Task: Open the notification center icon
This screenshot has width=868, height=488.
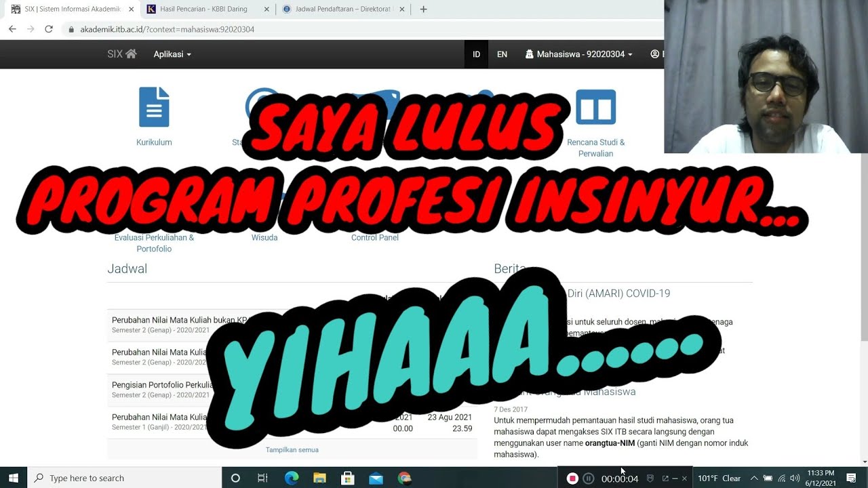Action: pos(851,478)
